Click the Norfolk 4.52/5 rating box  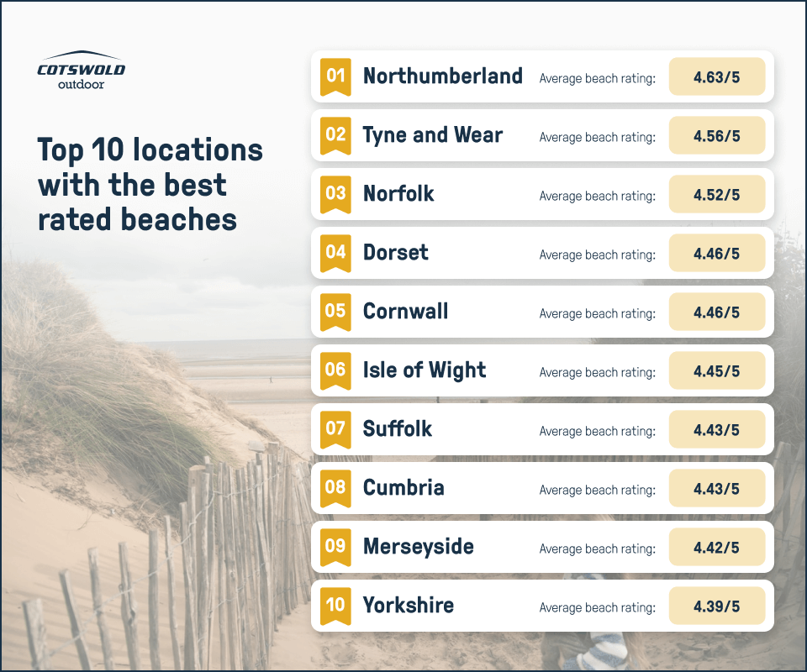(717, 194)
